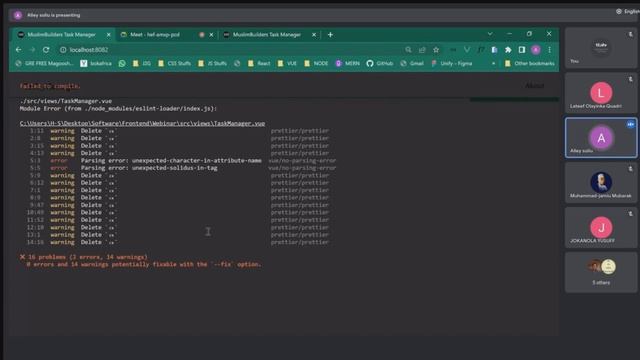Open a new browser tab

click(330, 35)
